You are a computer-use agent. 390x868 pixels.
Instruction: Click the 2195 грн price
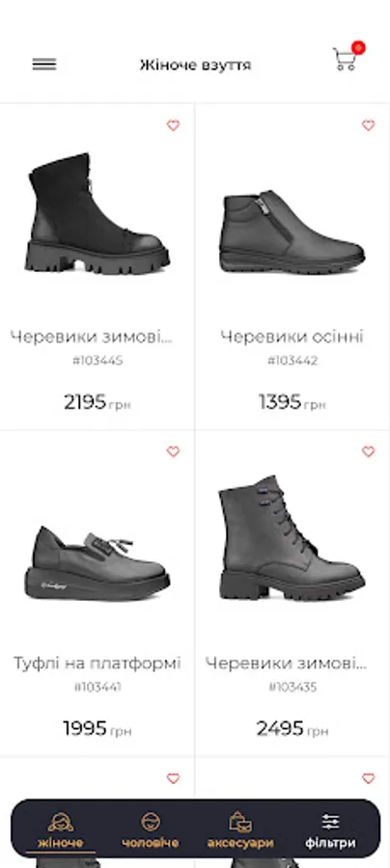click(97, 402)
